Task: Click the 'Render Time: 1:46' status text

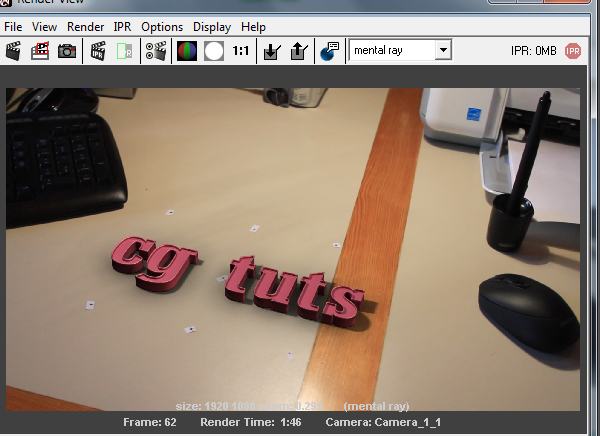Action: point(251,422)
